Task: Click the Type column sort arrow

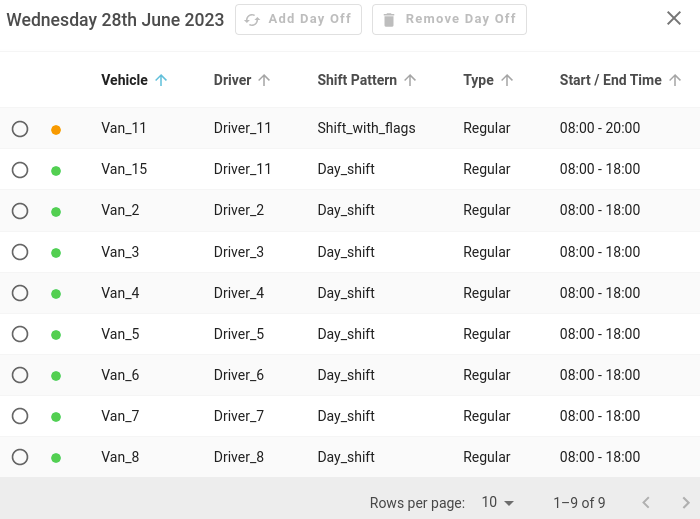Action: click(x=507, y=80)
